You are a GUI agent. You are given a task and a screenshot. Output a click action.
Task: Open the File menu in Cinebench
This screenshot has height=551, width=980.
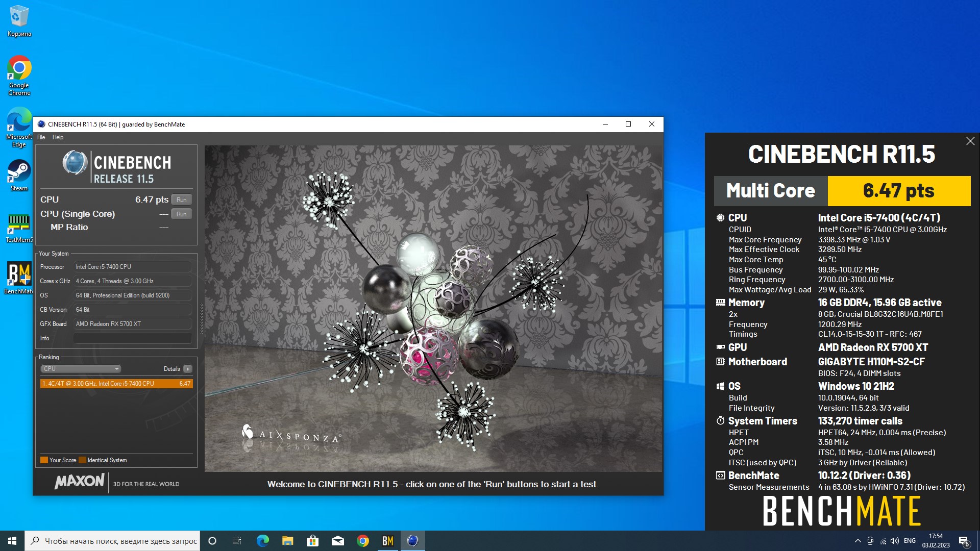tap(41, 137)
